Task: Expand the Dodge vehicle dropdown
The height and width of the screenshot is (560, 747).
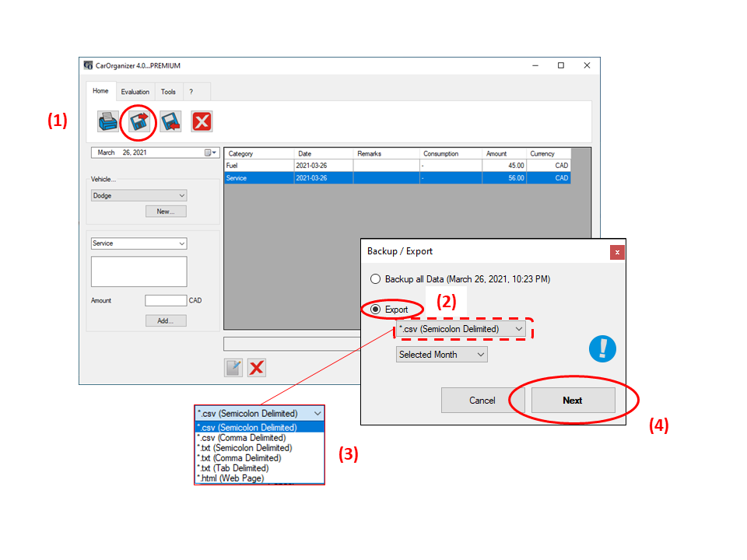Action: 181,196
